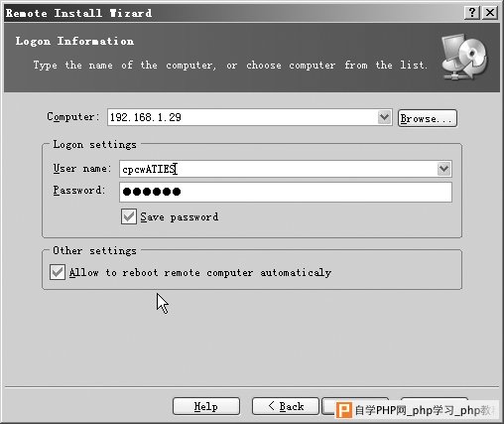Click the Browse... button
This screenshot has width=504, height=424.
[428, 118]
